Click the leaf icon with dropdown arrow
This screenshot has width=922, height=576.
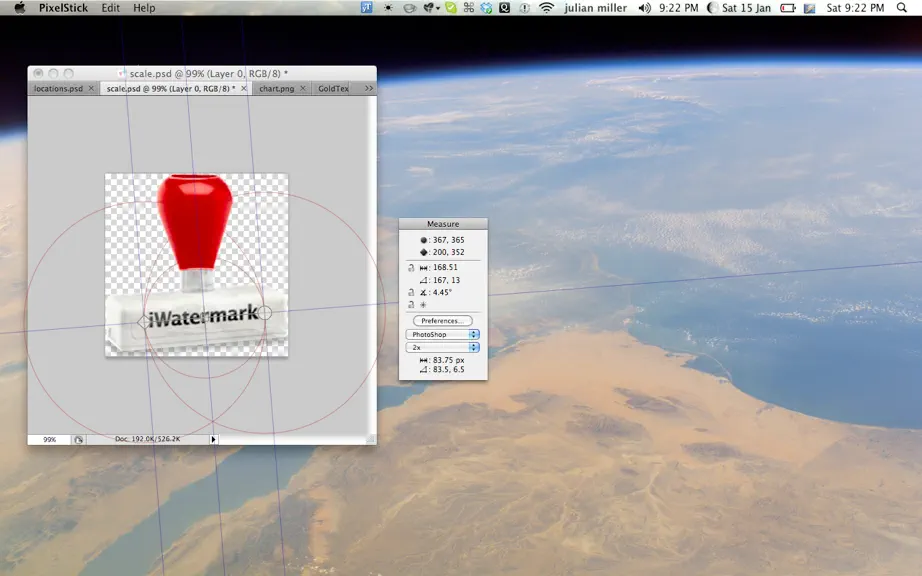point(432,8)
